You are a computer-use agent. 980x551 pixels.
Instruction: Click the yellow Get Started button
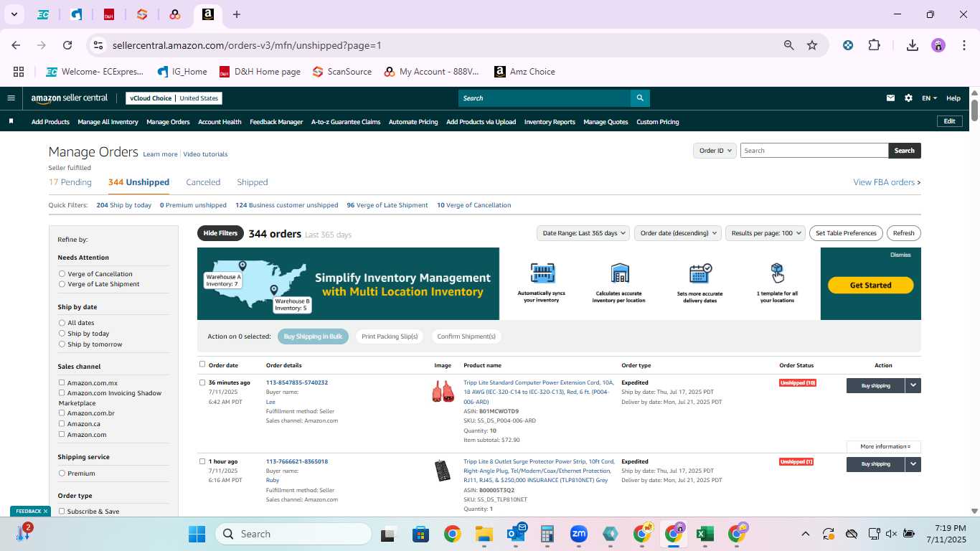coord(870,285)
